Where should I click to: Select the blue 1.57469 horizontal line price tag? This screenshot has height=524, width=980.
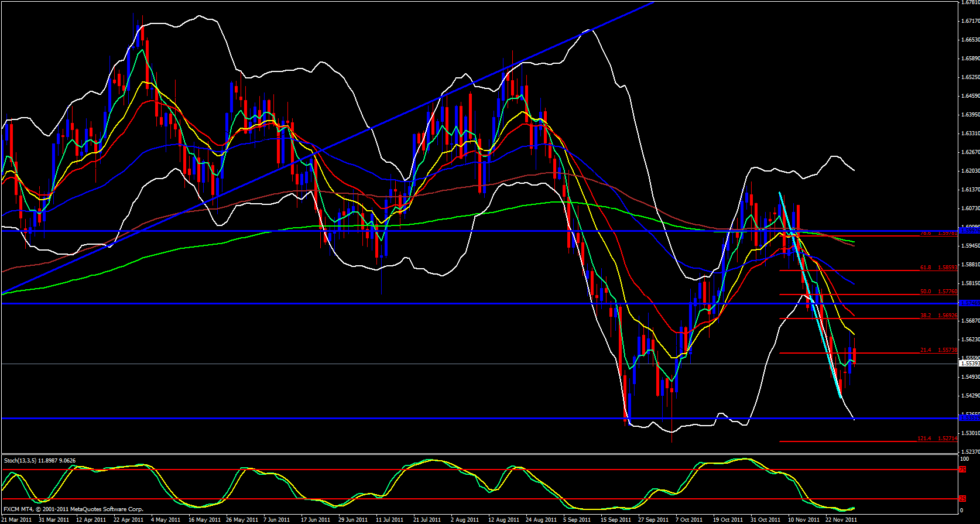(x=969, y=303)
